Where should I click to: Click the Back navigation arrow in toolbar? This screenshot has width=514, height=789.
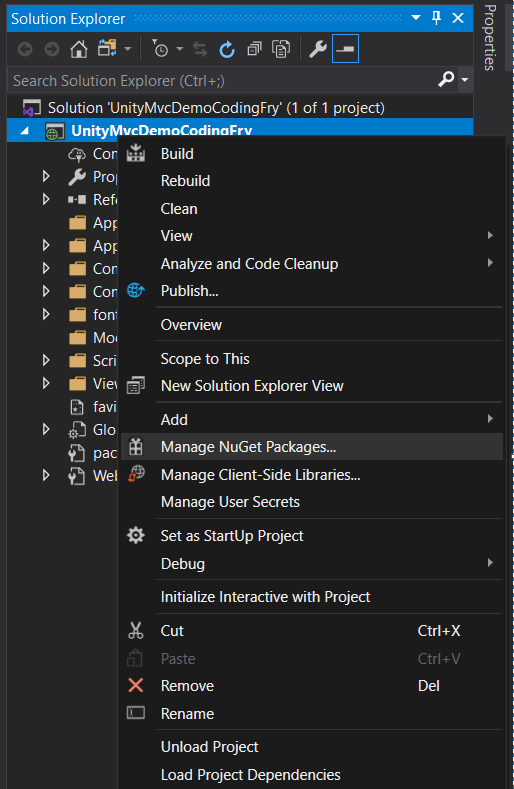(25, 49)
